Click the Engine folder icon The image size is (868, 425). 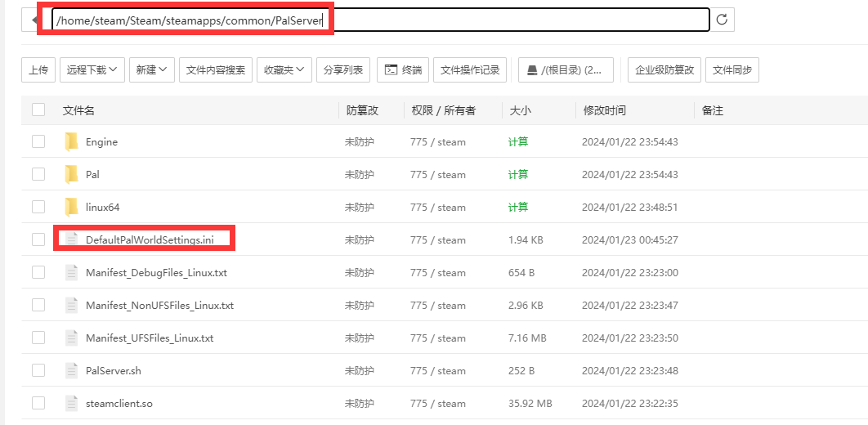click(x=71, y=142)
